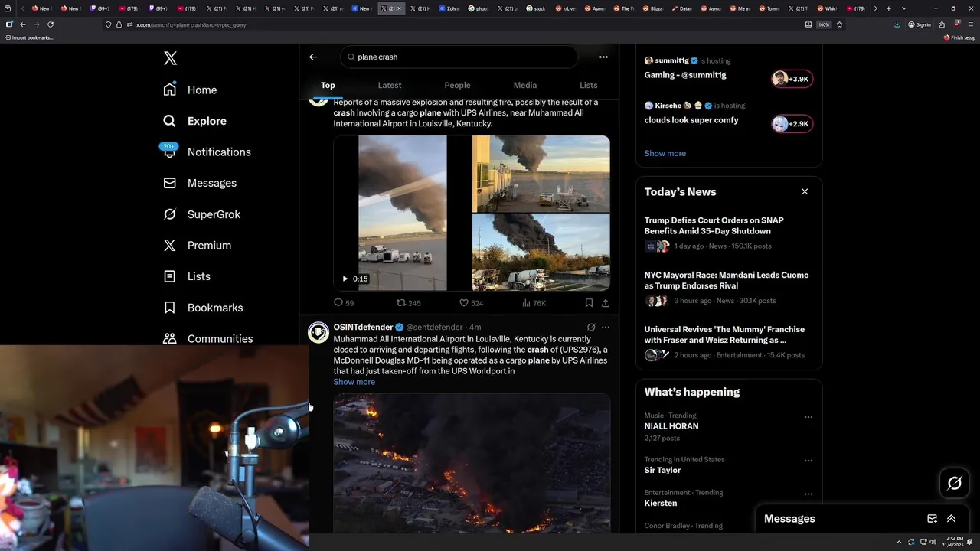Dismiss the Today's News panel
Viewport: 980px width, 551px height.
[x=805, y=191]
